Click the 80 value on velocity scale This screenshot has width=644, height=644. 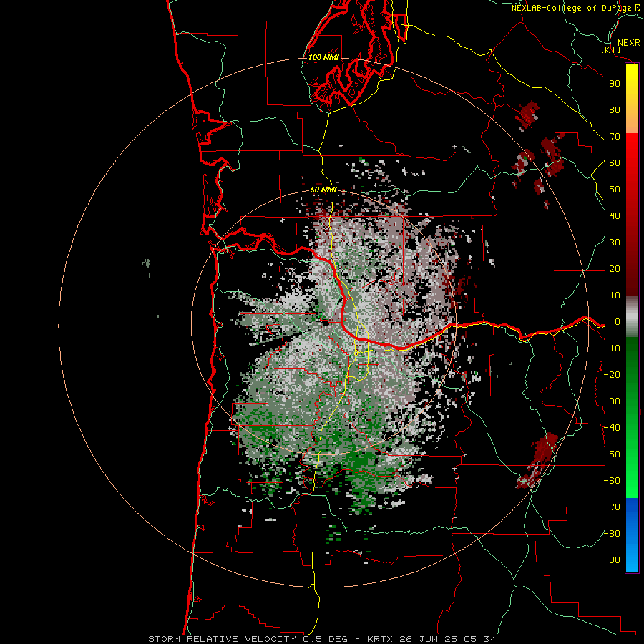click(615, 110)
